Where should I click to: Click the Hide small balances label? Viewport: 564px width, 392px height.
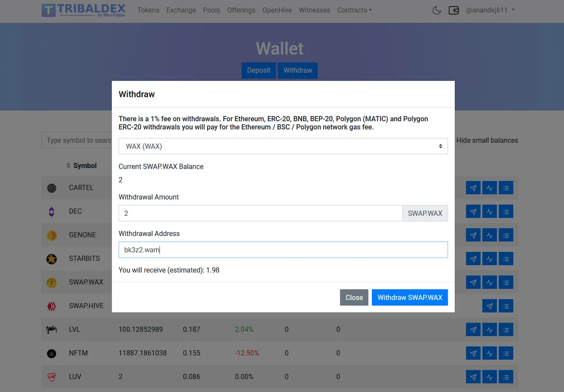point(487,141)
